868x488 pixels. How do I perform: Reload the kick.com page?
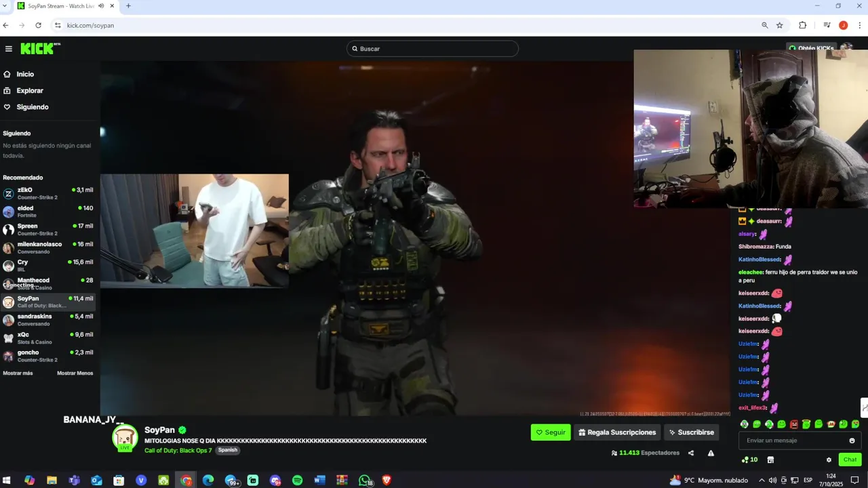tap(38, 25)
